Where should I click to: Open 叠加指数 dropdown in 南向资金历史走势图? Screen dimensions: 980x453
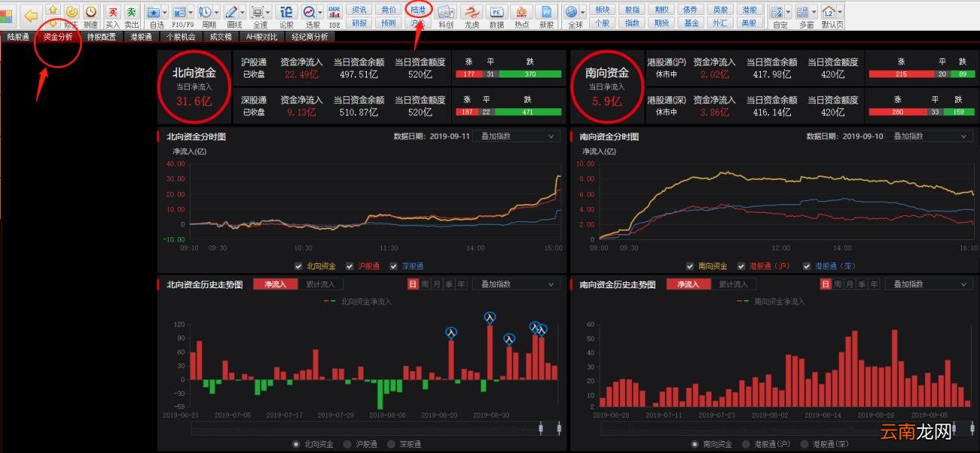click(929, 284)
